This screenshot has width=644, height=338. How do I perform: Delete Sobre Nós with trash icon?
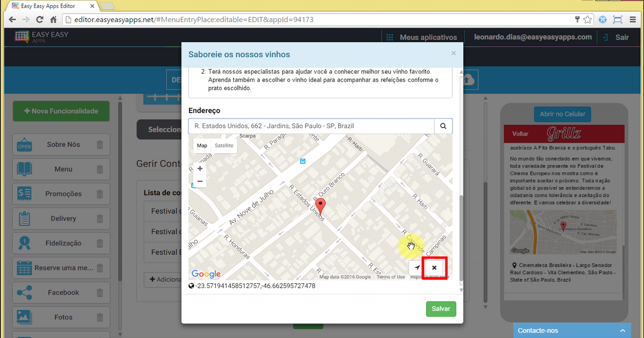pyautogui.click(x=100, y=144)
